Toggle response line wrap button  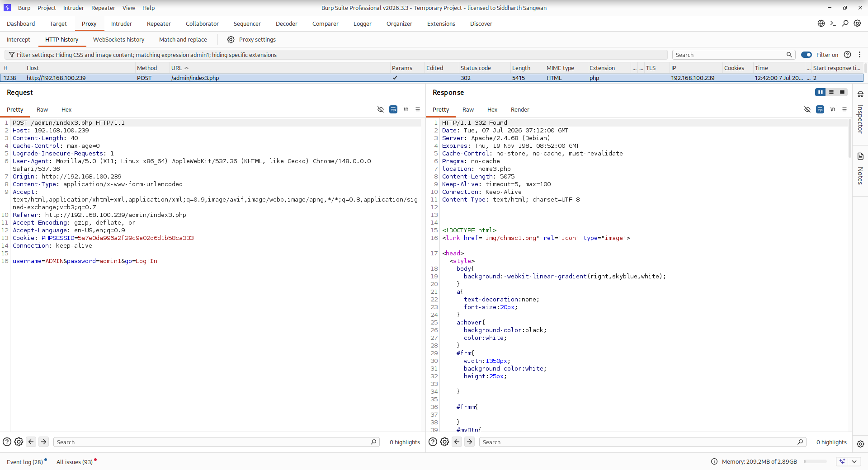(820, 109)
